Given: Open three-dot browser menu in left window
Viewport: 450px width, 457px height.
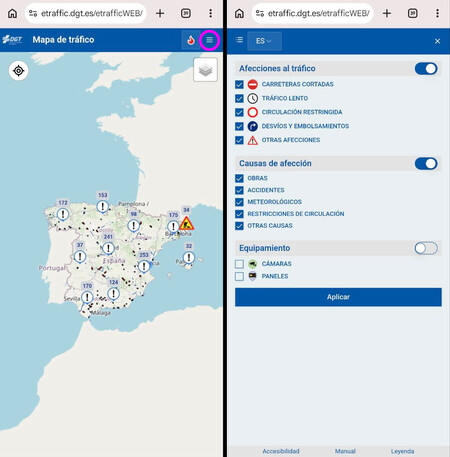Looking at the screenshot, I should tap(210, 13).
